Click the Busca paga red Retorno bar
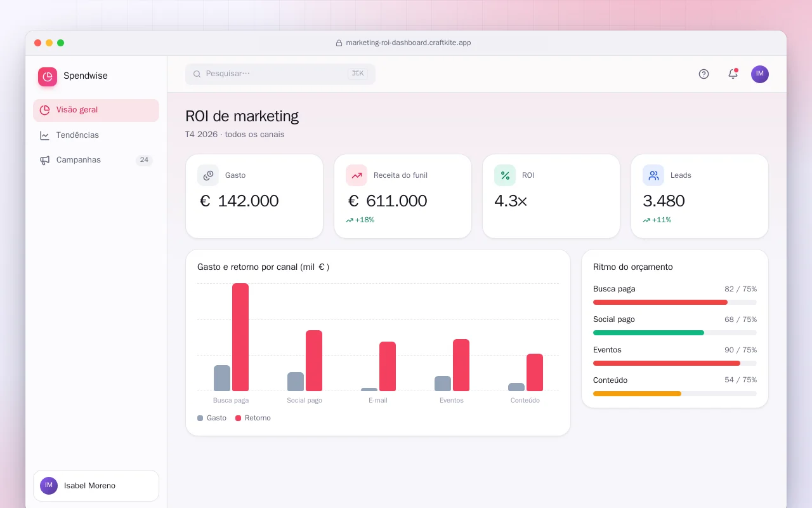This screenshot has width=812, height=508. coord(240,337)
